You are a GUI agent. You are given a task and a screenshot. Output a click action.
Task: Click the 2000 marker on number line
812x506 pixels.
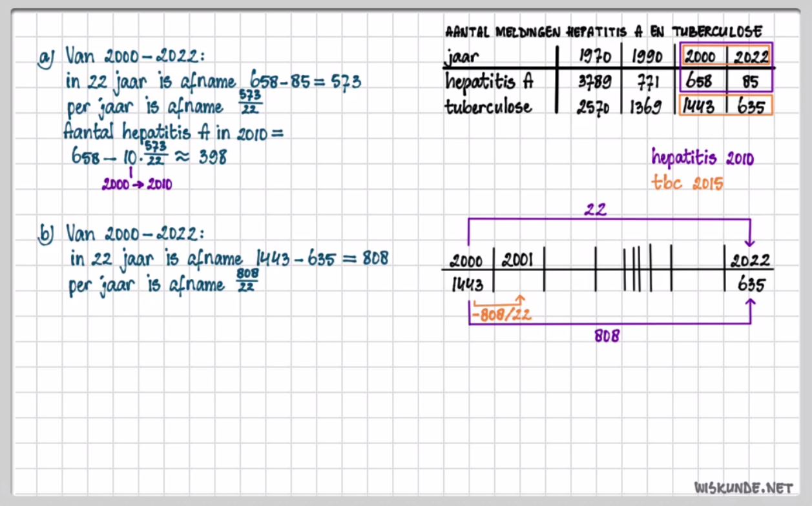[466, 261]
